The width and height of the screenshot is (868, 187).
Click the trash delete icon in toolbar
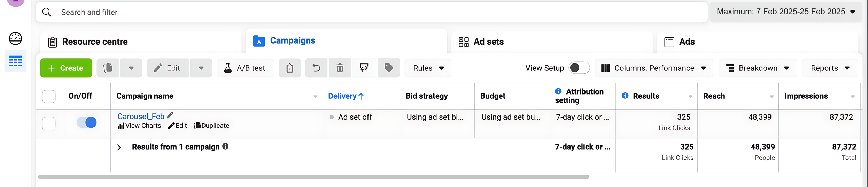click(340, 68)
